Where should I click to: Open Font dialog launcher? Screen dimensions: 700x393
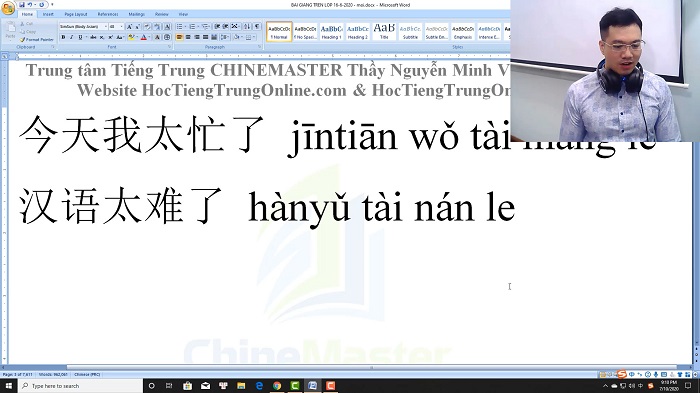[x=169, y=46]
